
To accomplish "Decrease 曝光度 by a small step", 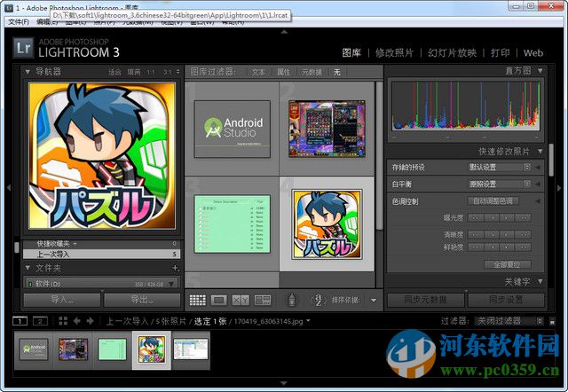I will [x=492, y=217].
